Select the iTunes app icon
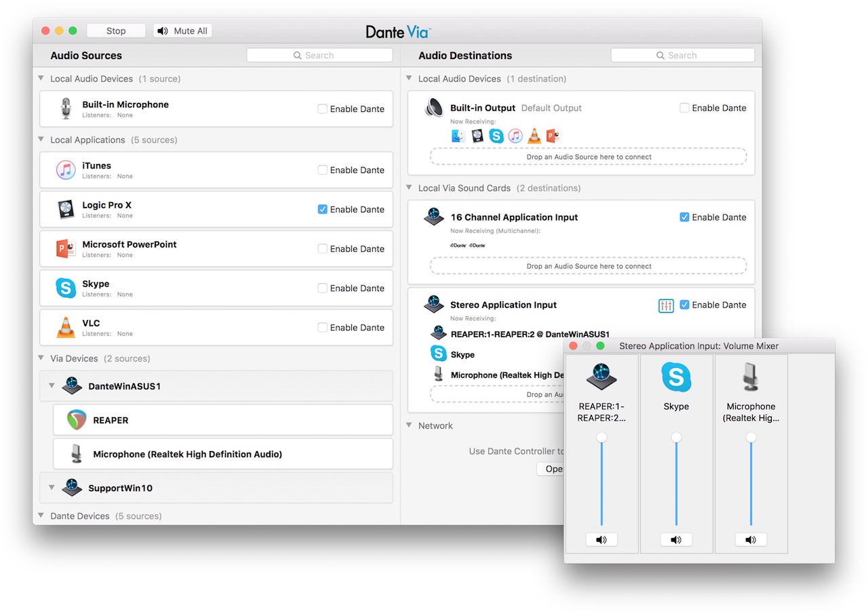This screenshot has width=868, height=614. pos(66,170)
